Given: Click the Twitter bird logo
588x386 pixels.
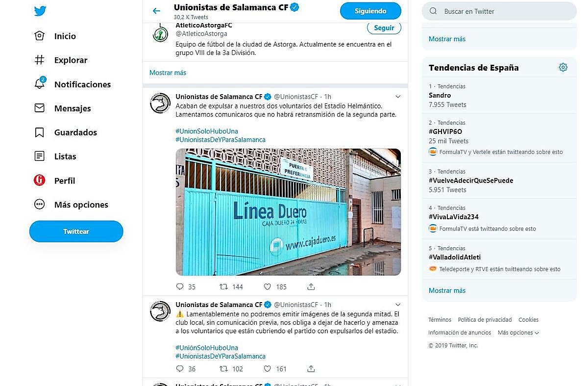Looking at the screenshot, I should coord(40,11).
